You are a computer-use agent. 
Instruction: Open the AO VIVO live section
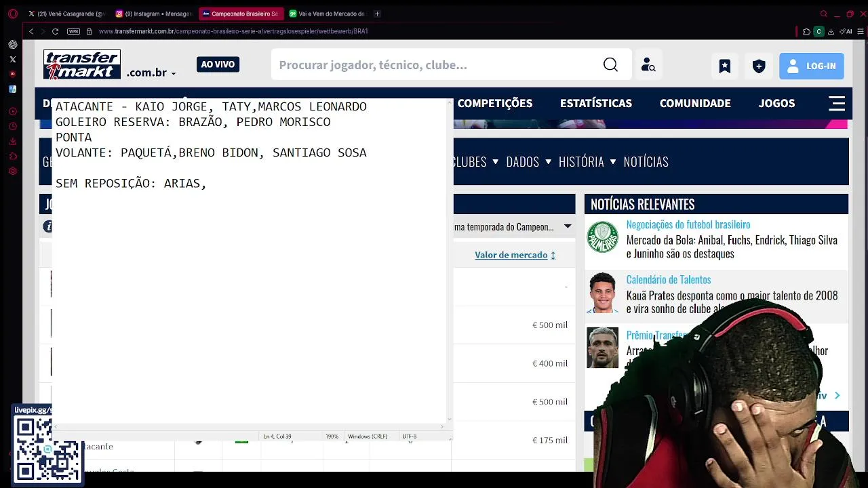pos(218,64)
